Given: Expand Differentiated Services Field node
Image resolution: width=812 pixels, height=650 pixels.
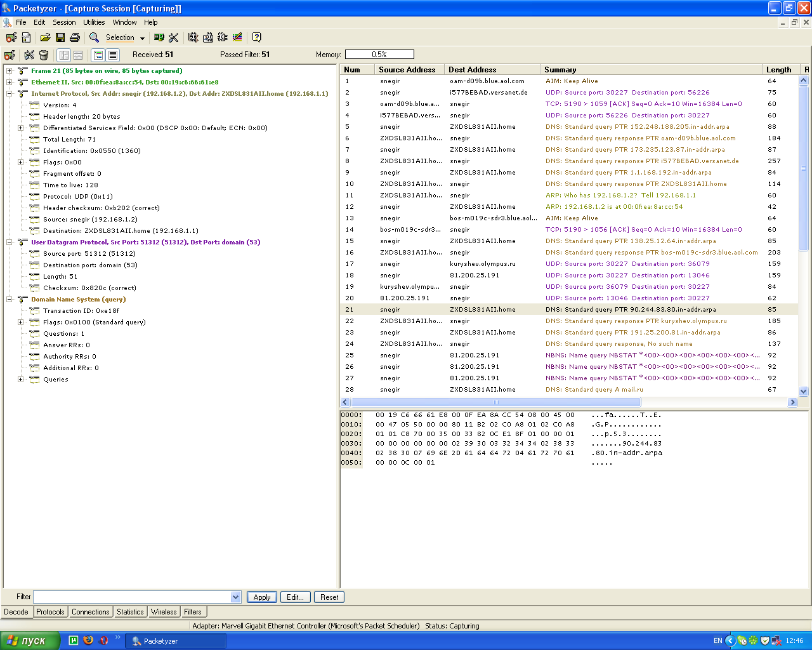Looking at the screenshot, I should pos(20,128).
